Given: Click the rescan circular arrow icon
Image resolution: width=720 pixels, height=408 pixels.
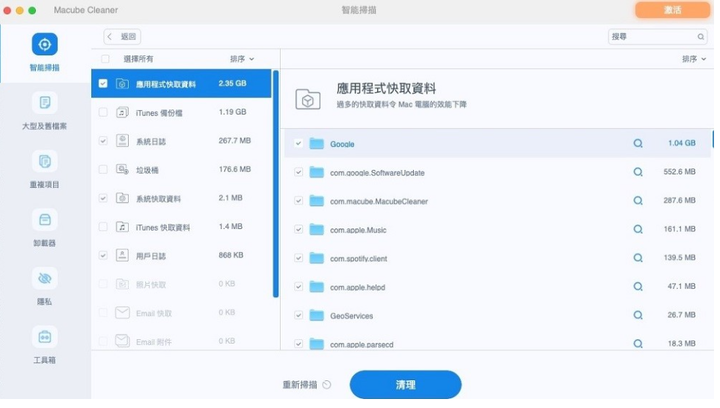Looking at the screenshot, I should point(327,385).
